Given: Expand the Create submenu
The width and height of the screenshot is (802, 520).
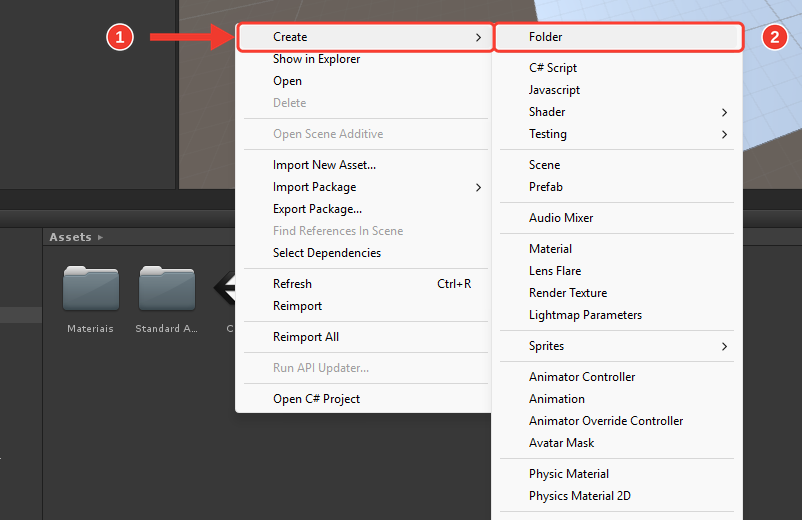Looking at the screenshot, I should pyautogui.click(x=365, y=37).
